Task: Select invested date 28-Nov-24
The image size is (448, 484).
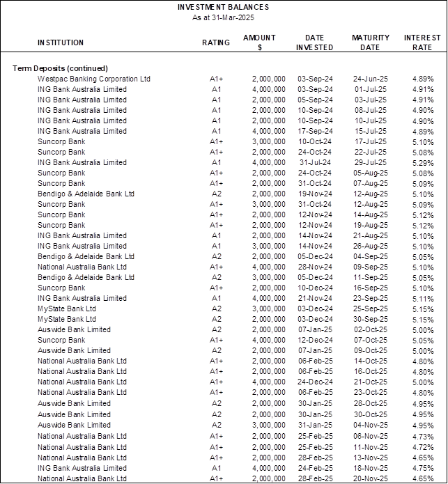Action: (315, 267)
